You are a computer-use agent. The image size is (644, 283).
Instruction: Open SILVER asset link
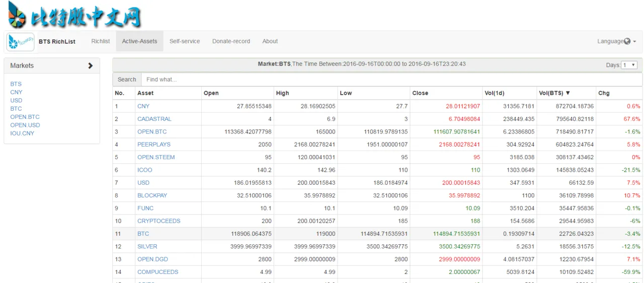[147, 246]
